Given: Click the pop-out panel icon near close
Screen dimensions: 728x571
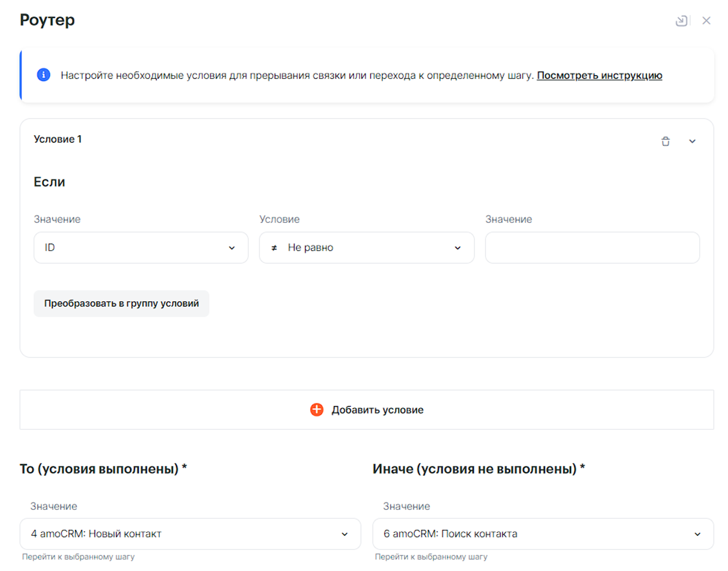Looking at the screenshot, I should click(x=681, y=21).
